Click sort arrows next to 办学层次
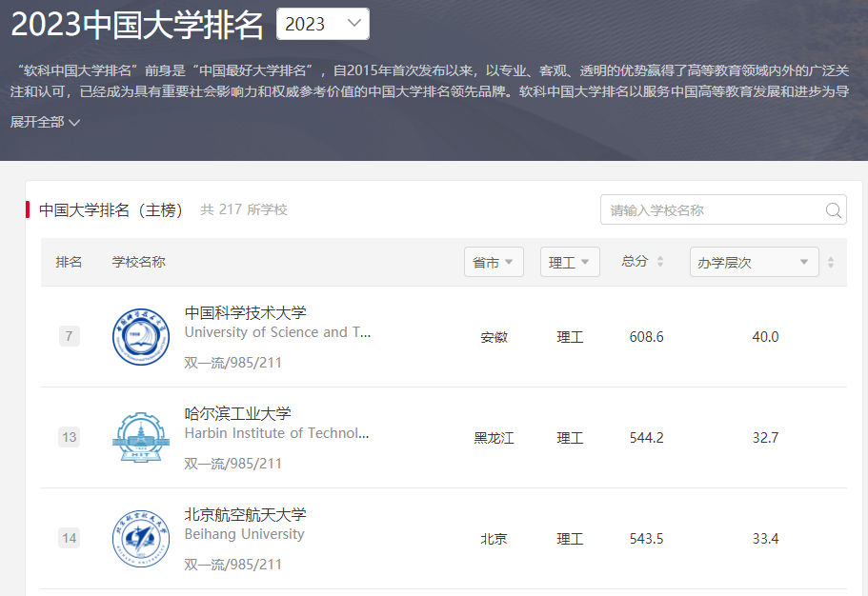Viewport: 868px width, 596px height. [830, 262]
